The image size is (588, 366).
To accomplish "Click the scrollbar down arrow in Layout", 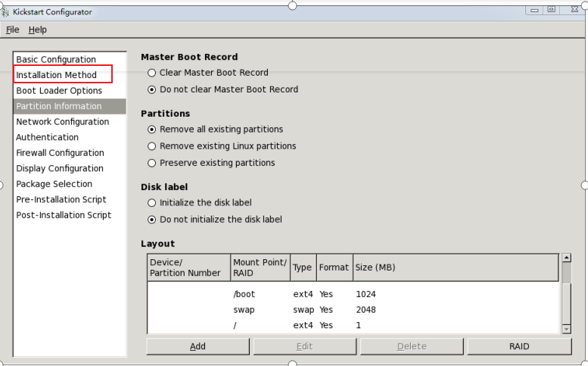I will point(567,329).
